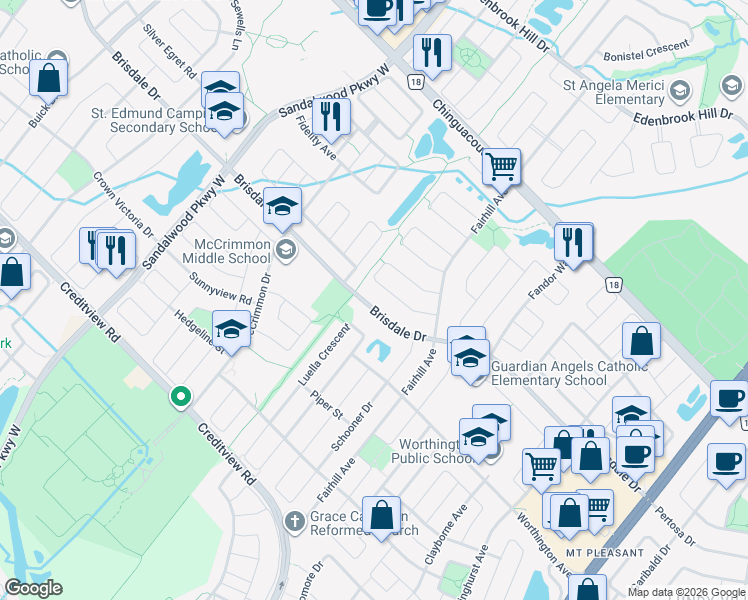Click the Luella Crescent street label

324,355
